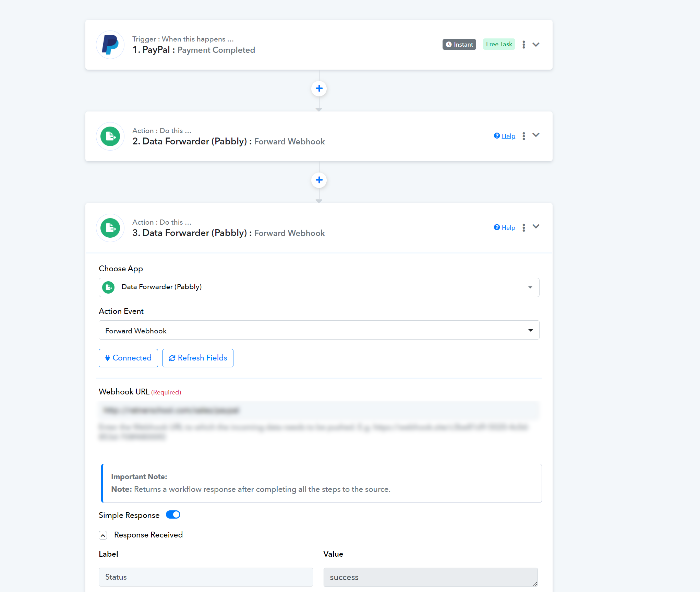Collapse the Response Received section
Image resolution: width=700 pixels, height=592 pixels.
tap(103, 535)
